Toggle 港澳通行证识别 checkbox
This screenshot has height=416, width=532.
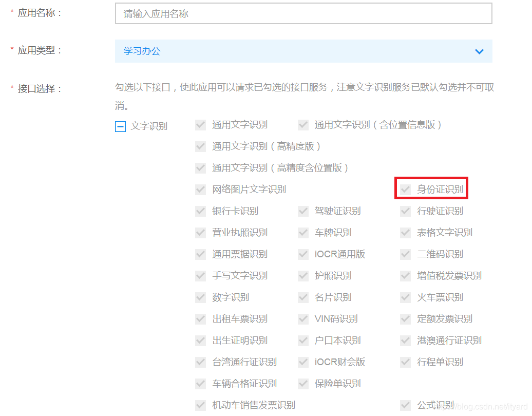pyautogui.click(x=406, y=341)
